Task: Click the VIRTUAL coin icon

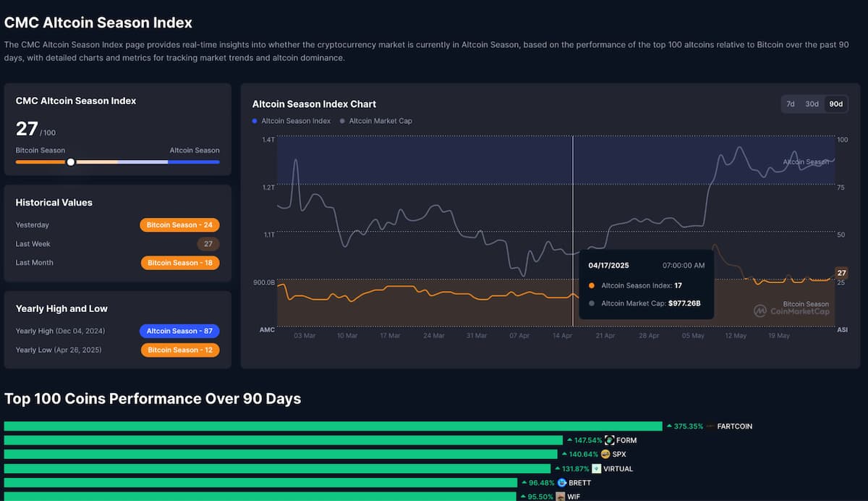Action: coord(597,468)
